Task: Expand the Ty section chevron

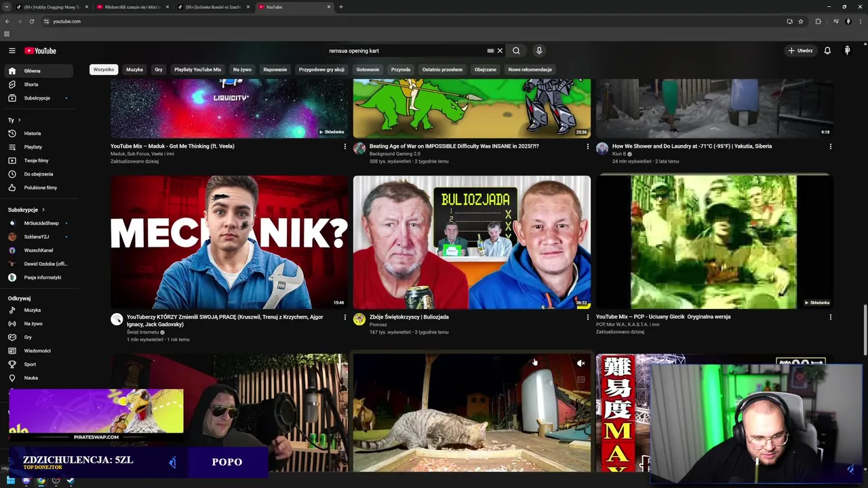Action: (x=19, y=120)
